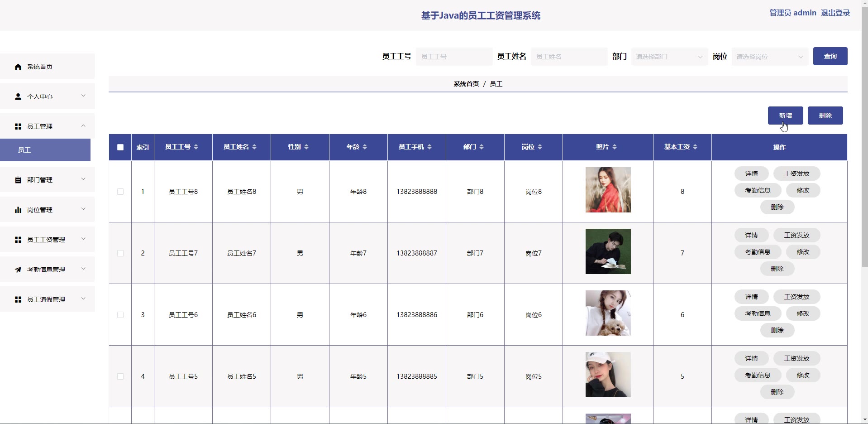The height and width of the screenshot is (424, 868).
Task: Click the vertical page scrollbar
Action: tap(864, 136)
